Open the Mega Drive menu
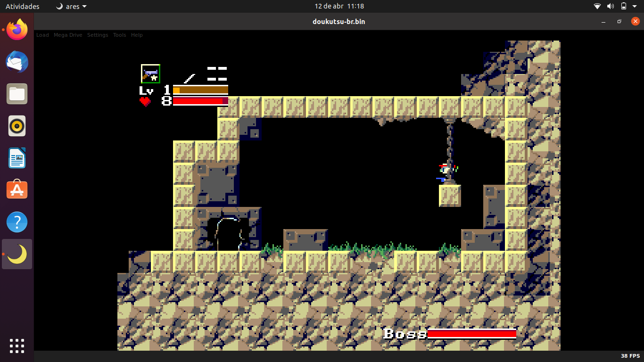The width and height of the screenshot is (644, 362). click(x=68, y=35)
